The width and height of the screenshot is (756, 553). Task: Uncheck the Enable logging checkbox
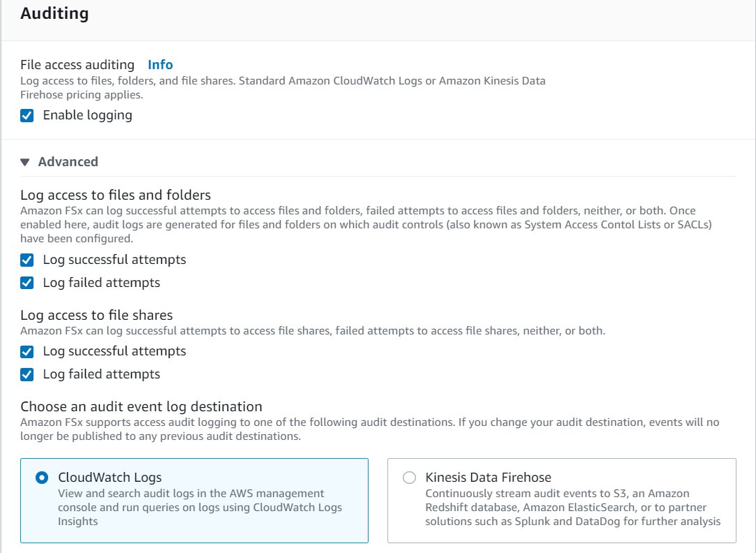(27, 116)
